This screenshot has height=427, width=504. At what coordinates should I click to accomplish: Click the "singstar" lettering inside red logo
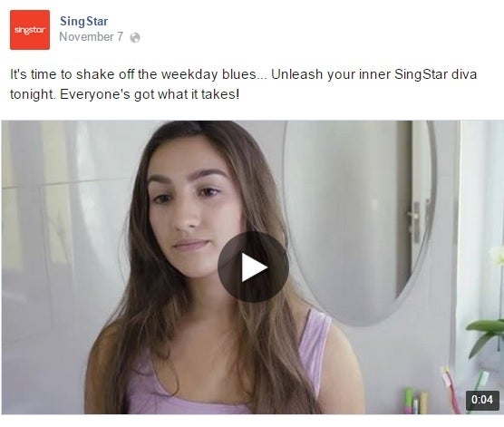tap(30, 30)
